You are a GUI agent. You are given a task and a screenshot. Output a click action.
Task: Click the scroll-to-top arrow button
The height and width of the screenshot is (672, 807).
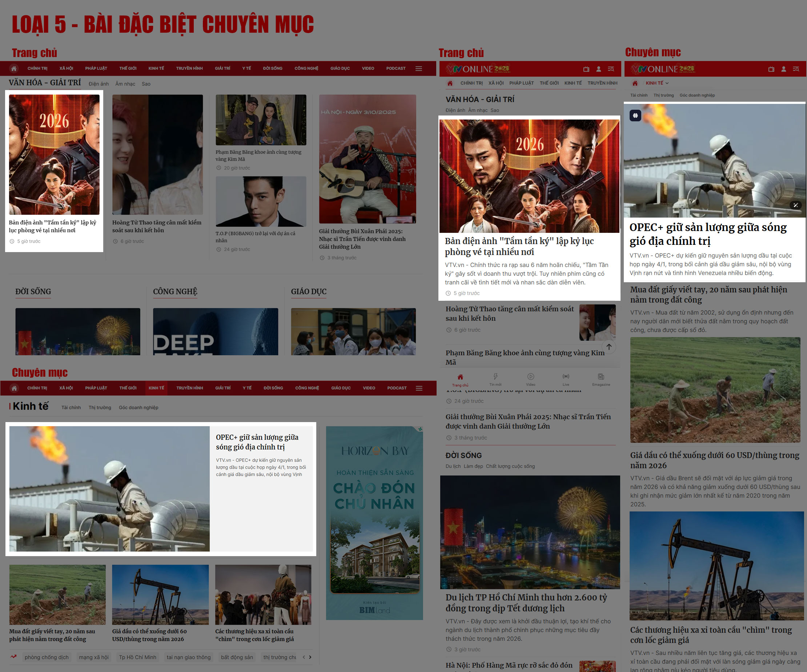(609, 347)
